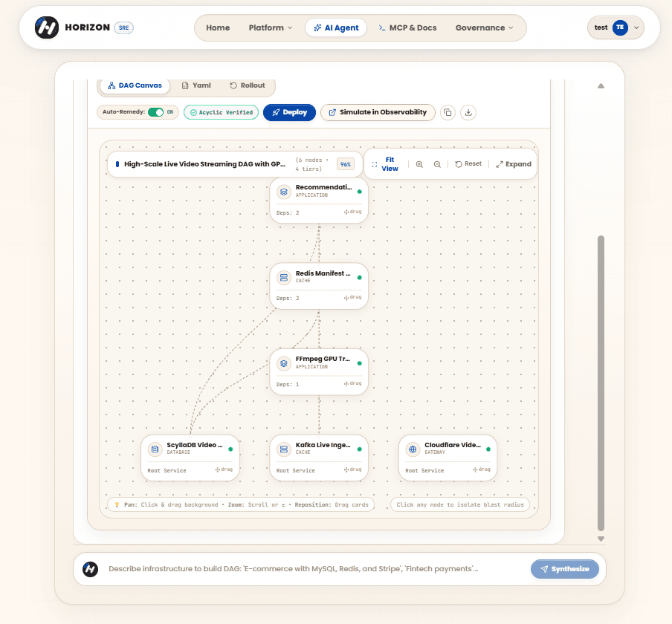Click the Deploy button
The height and width of the screenshot is (624, 672).
pyautogui.click(x=290, y=112)
